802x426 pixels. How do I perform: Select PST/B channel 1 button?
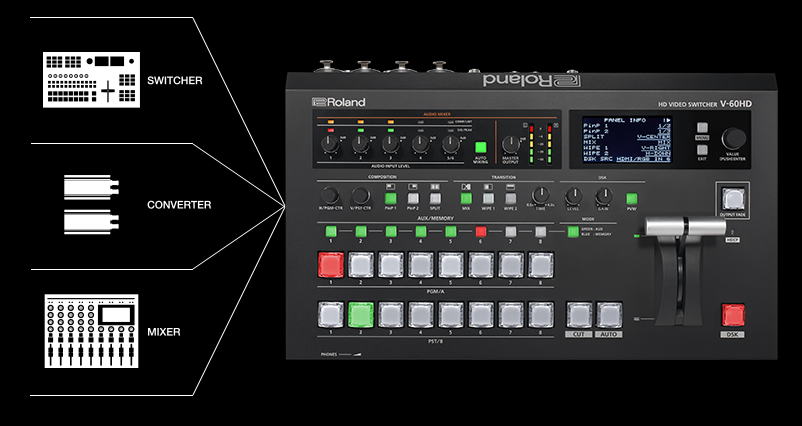[331, 315]
